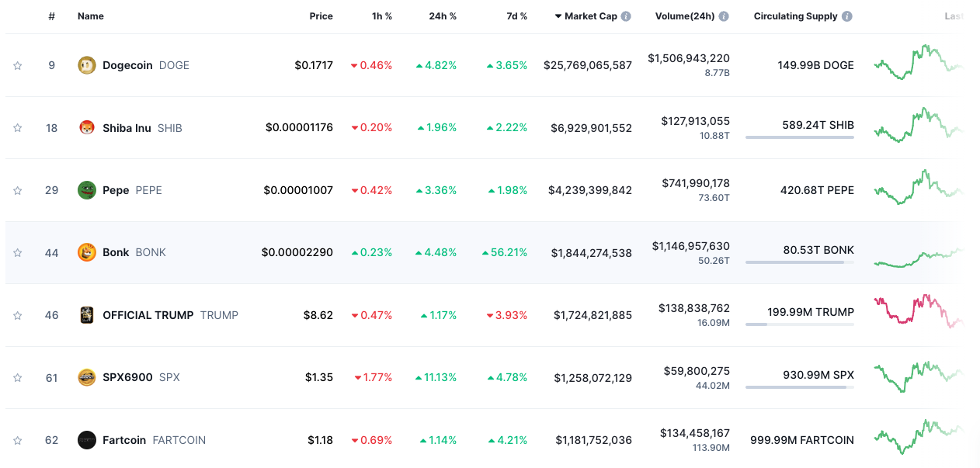The height and width of the screenshot is (468, 980).
Task: Click the Bonk dog coin icon
Action: (x=87, y=252)
